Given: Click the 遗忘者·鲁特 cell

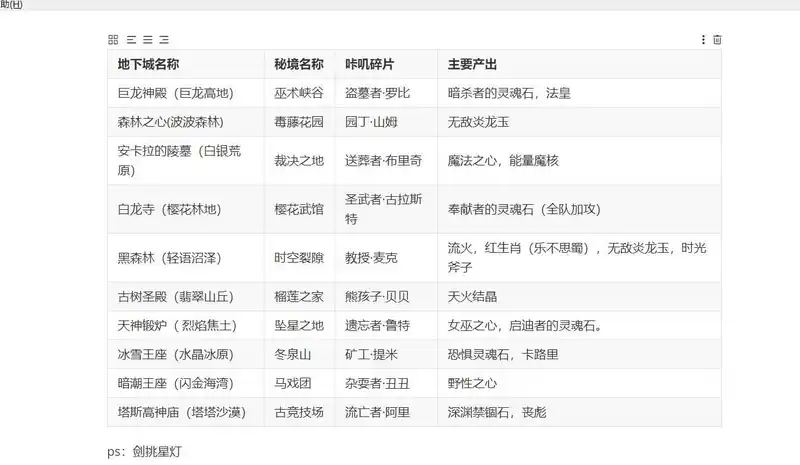Looking at the screenshot, I should pyautogui.click(x=386, y=326).
